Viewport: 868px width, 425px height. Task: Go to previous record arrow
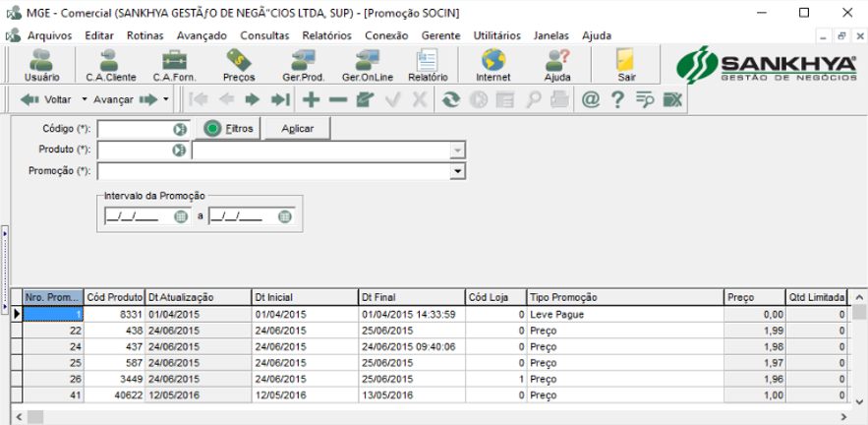[226, 99]
